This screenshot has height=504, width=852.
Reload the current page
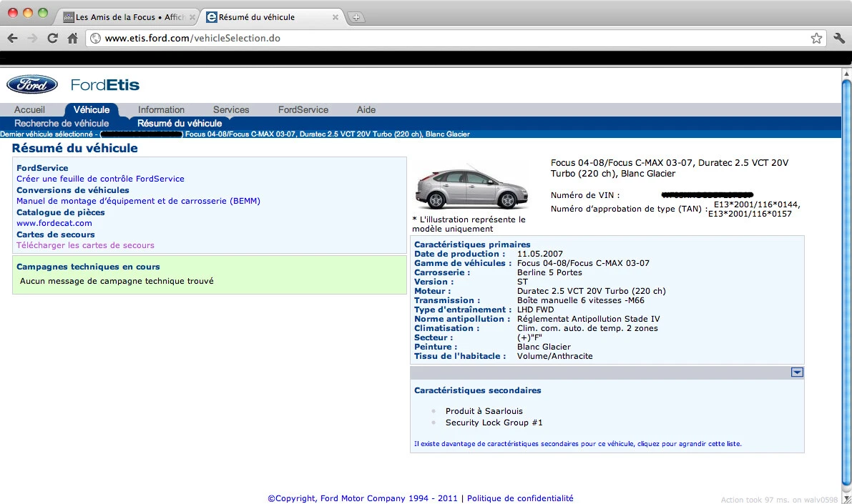(52, 38)
